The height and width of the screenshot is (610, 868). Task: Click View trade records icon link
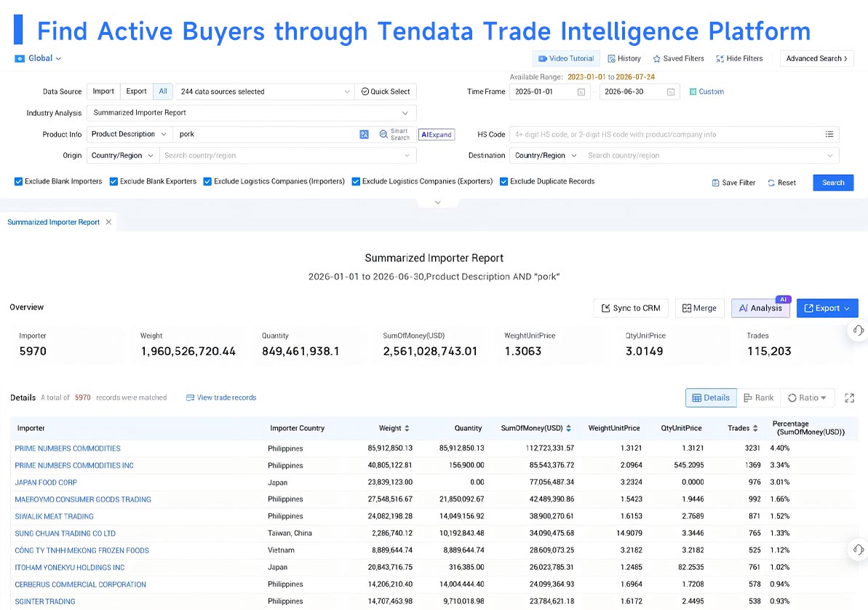190,397
